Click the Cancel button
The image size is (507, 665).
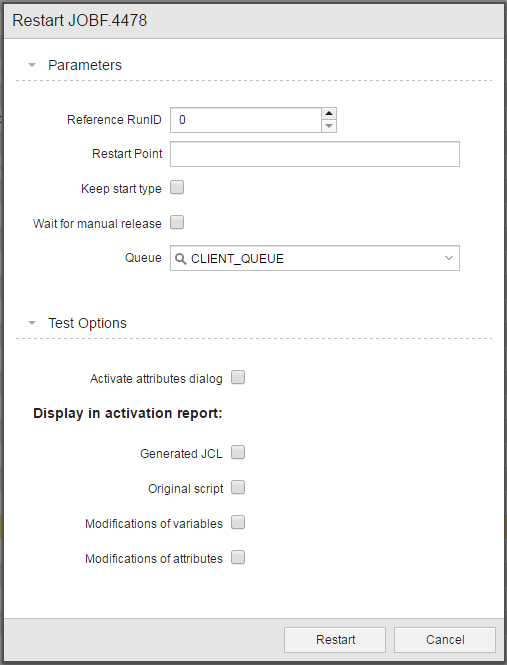click(x=445, y=640)
